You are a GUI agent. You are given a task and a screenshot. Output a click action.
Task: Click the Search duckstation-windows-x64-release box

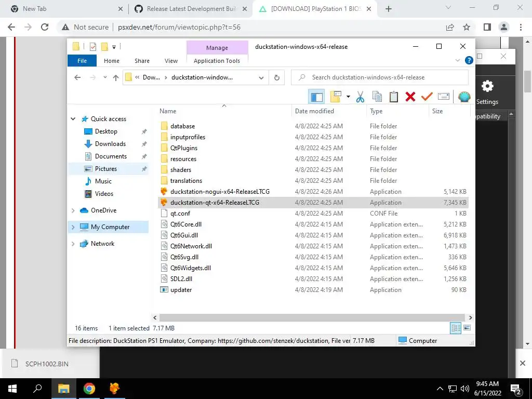pos(380,77)
